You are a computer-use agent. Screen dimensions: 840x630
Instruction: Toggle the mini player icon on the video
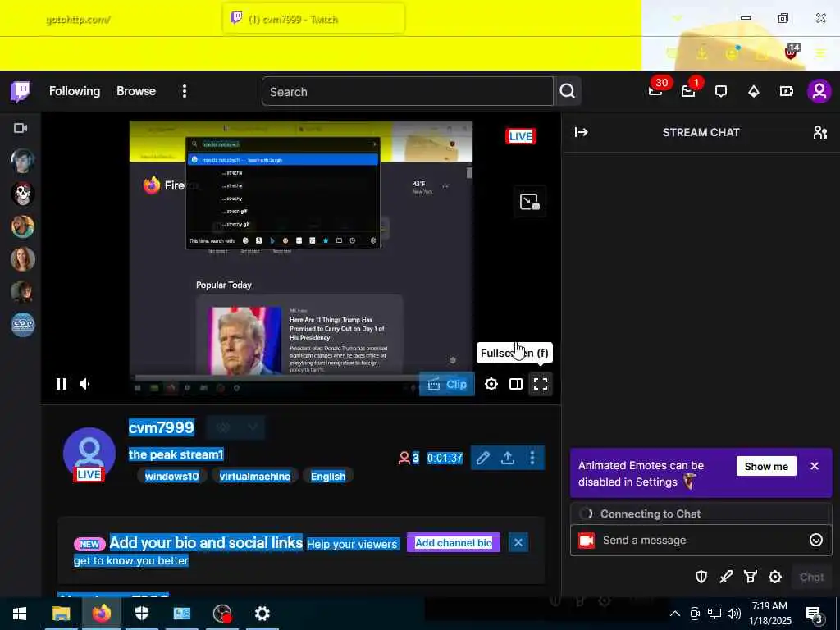point(529,202)
